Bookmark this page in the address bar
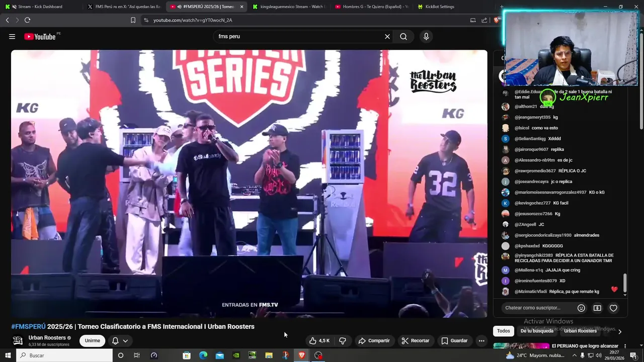 coord(133,20)
